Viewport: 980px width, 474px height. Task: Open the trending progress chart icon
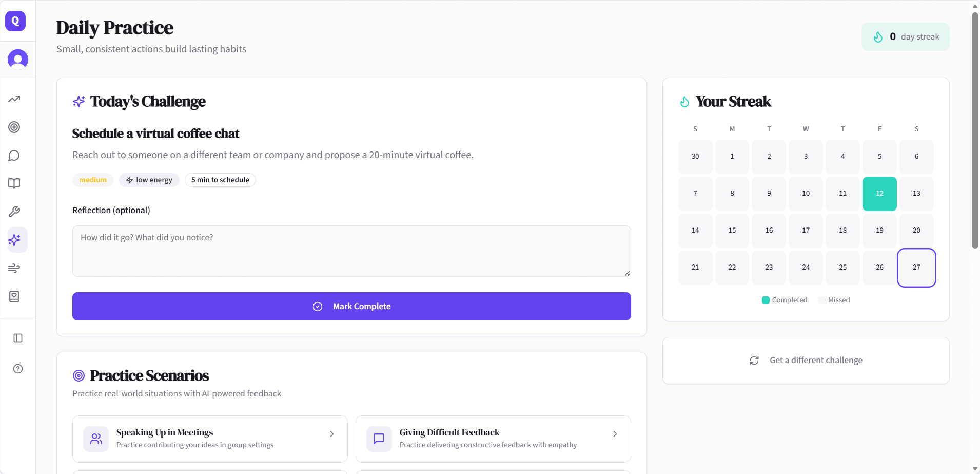coord(14,99)
